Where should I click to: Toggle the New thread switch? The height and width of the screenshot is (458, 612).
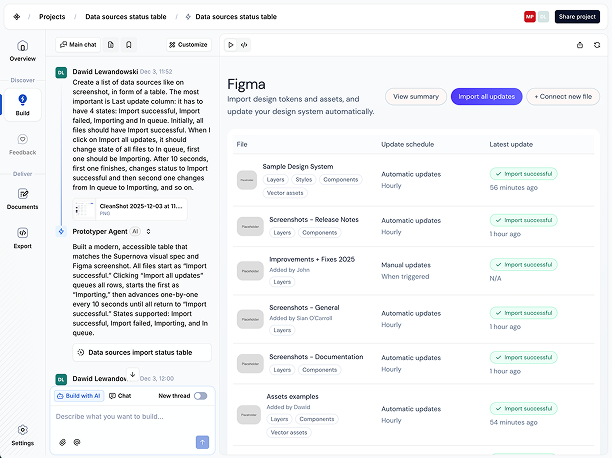point(201,396)
